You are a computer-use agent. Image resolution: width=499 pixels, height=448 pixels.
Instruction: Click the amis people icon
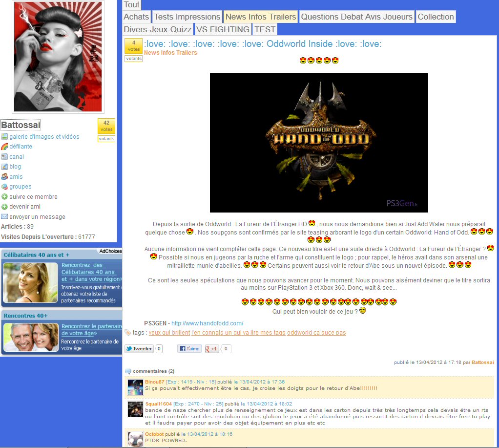click(4, 177)
